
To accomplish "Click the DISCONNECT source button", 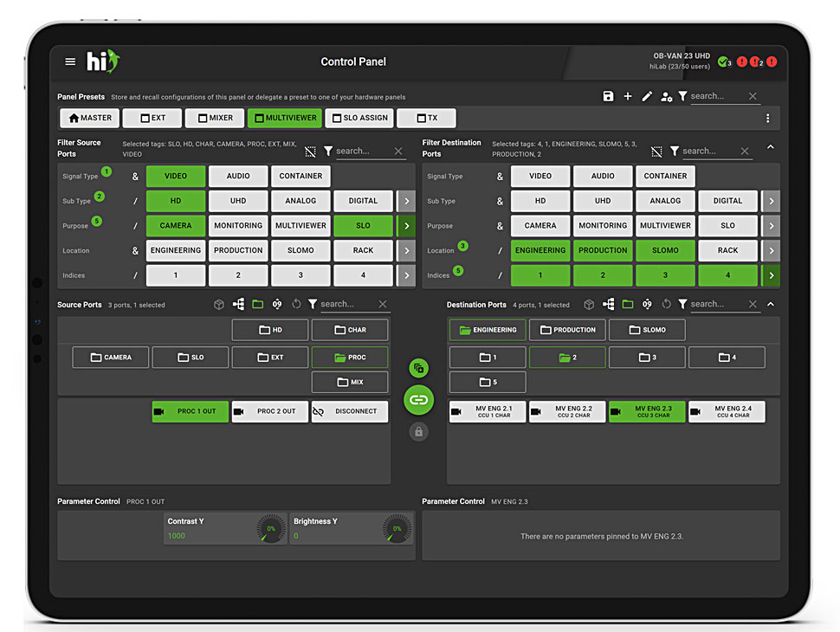I will (350, 411).
